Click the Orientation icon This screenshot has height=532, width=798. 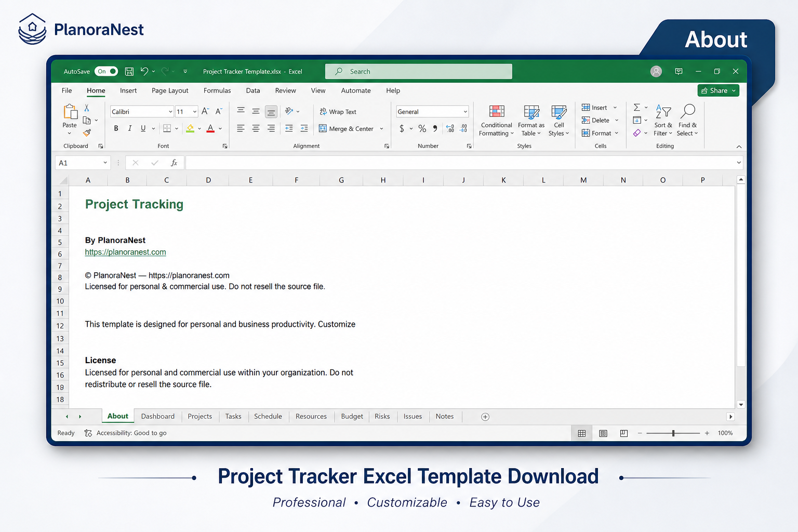pyautogui.click(x=289, y=111)
